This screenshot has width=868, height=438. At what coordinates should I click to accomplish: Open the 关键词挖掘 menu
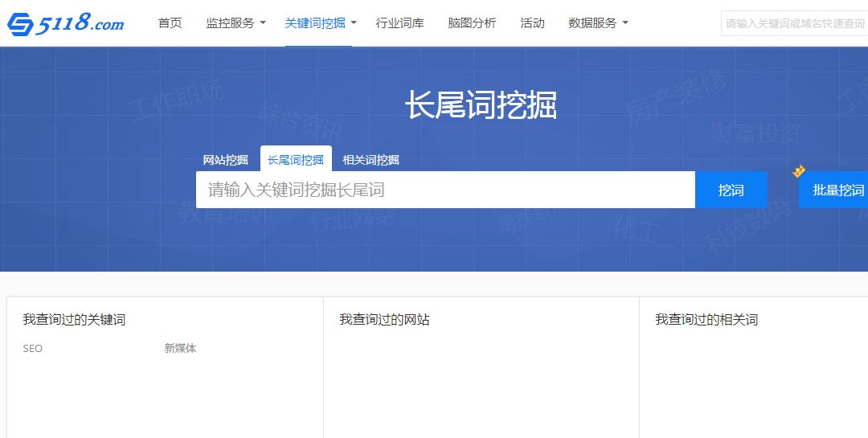[x=315, y=23]
